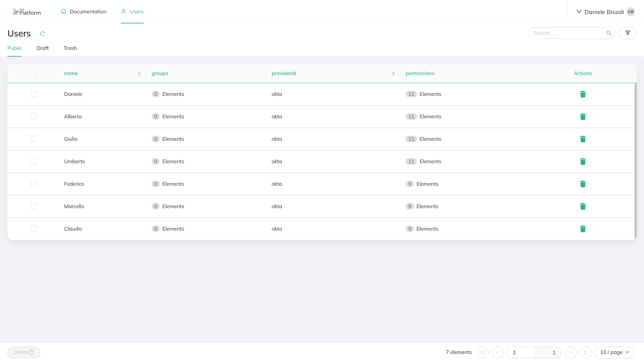
Task: Open the Documentation section
Action: point(84,11)
